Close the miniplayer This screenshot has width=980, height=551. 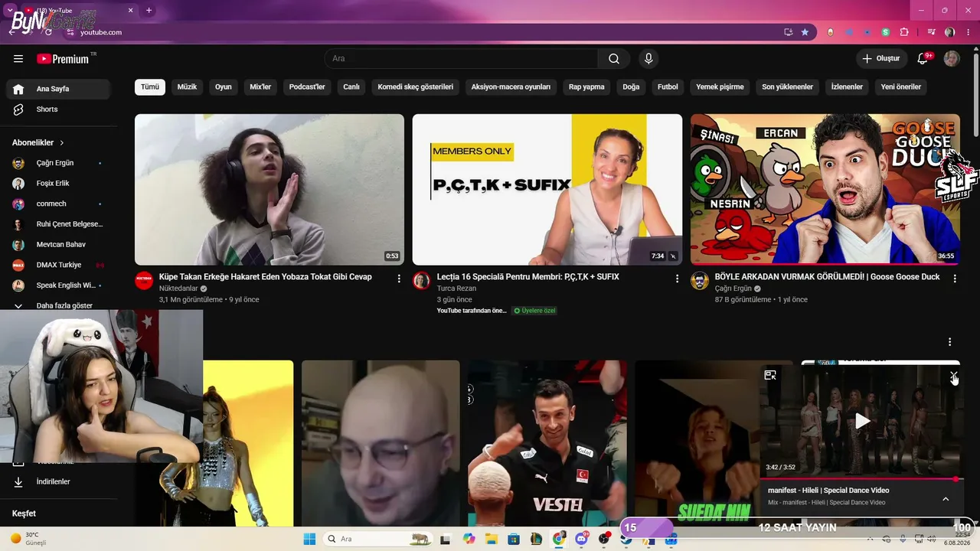pos(954,376)
